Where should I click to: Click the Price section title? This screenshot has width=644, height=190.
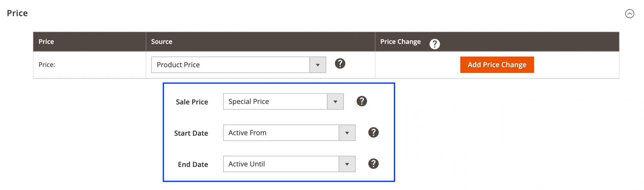click(17, 13)
